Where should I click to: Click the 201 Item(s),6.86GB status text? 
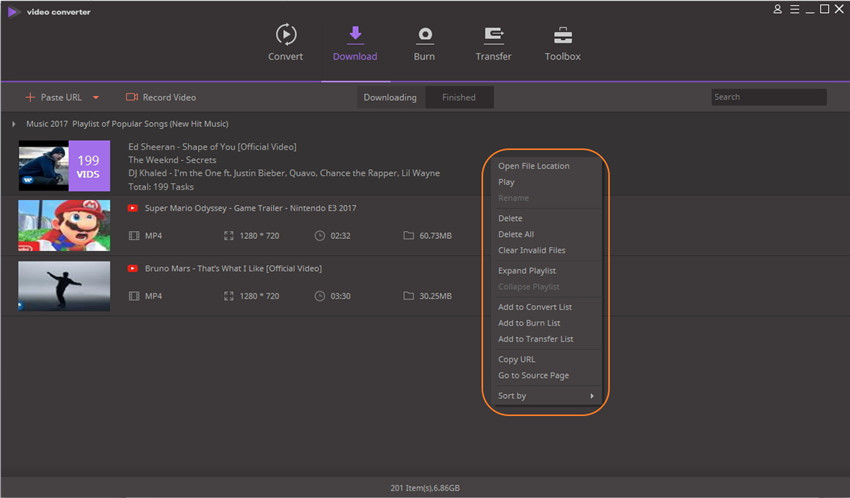[x=425, y=488]
